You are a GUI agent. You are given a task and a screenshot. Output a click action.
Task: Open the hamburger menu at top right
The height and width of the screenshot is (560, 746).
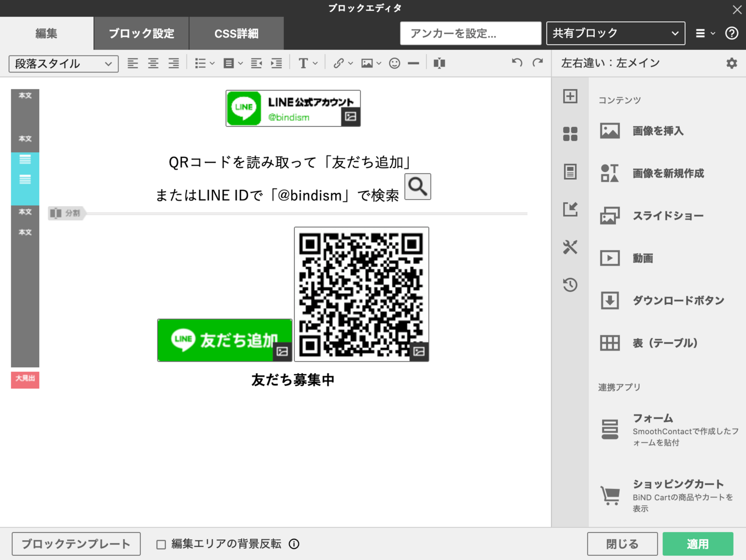(705, 33)
